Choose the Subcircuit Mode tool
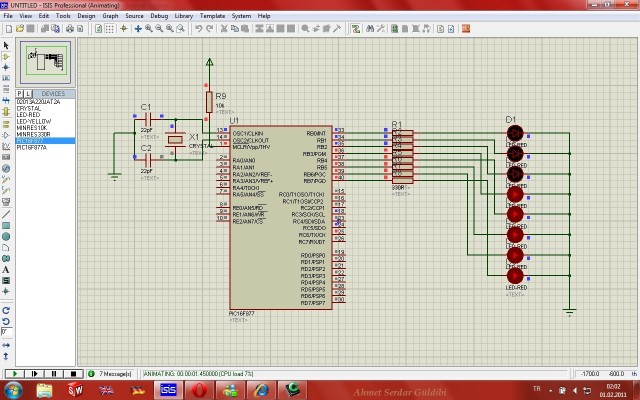640x400 pixels. pos(6,111)
